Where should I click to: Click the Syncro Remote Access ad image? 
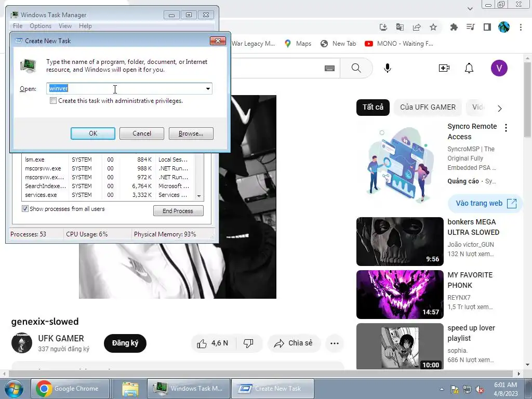pyautogui.click(x=400, y=166)
